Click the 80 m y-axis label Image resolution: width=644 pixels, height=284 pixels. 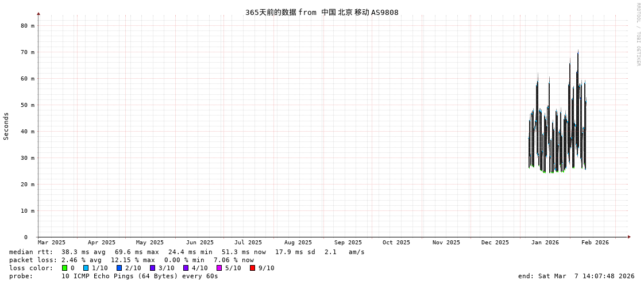click(28, 26)
